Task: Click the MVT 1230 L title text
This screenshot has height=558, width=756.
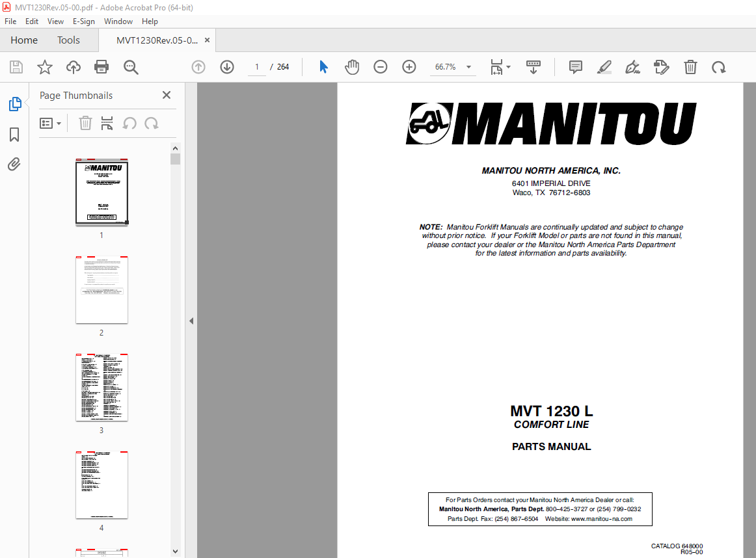Action: pyautogui.click(x=551, y=411)
